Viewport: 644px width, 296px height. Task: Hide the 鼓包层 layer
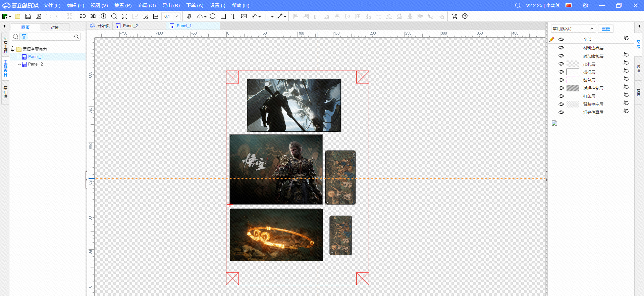pyautogui.click(x=561, y=80)
